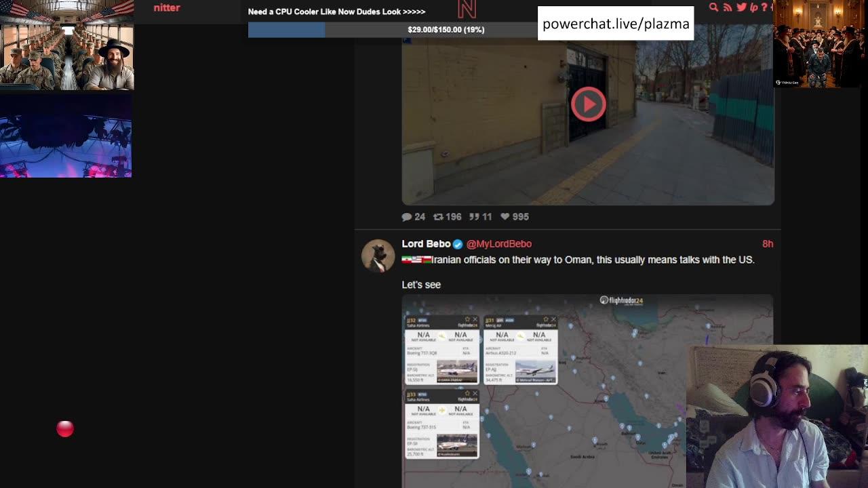Click the powerchat.live/plazma label
The image size is (868, 488).
(x=616, y=24)
